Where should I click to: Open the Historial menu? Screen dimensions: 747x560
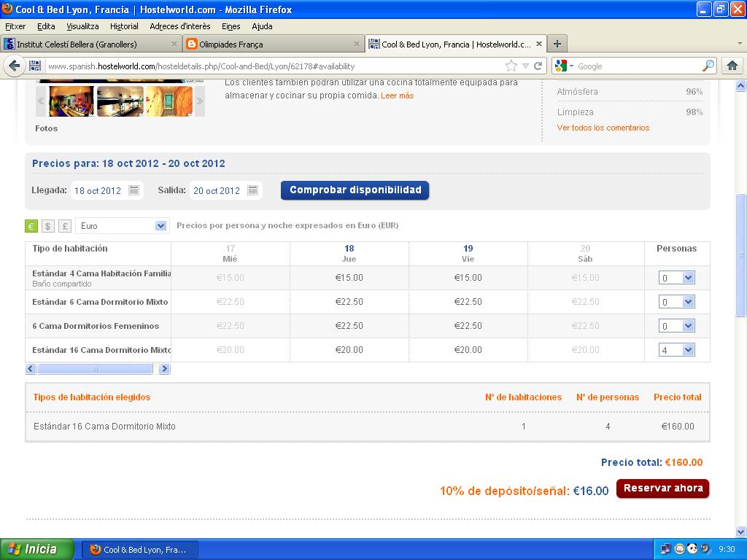tap(124, 26)
